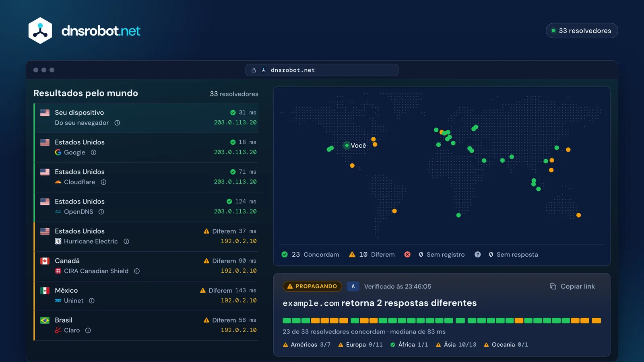
Task: Click info icon beside Uninet
Action: coord(92,301)
